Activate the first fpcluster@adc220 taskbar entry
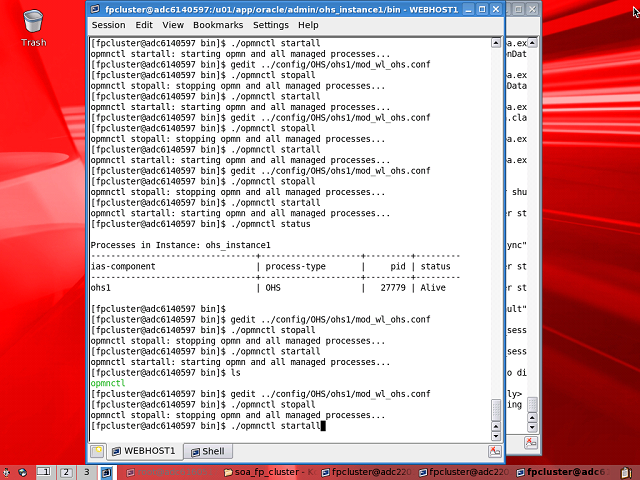Image resolution: width=640 pixels, height=480 pixels. point(366,472)
